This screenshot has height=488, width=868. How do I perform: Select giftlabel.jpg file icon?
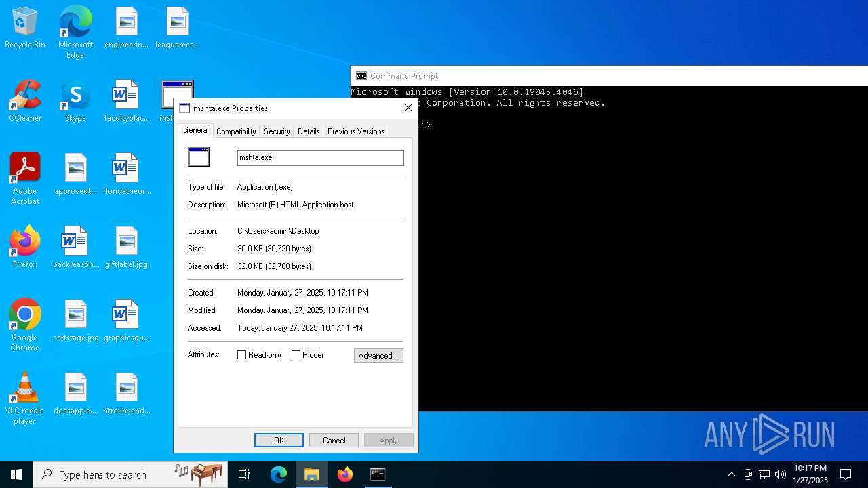[126, 247]
